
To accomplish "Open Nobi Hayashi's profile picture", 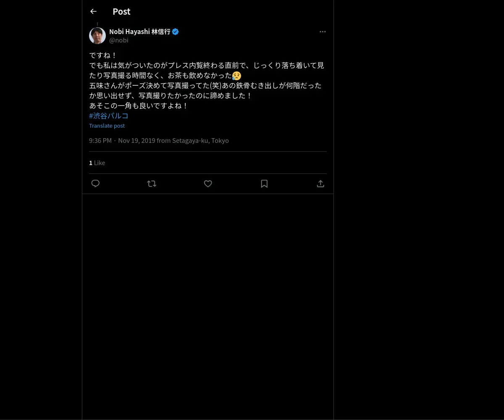I will pos(97,36).
